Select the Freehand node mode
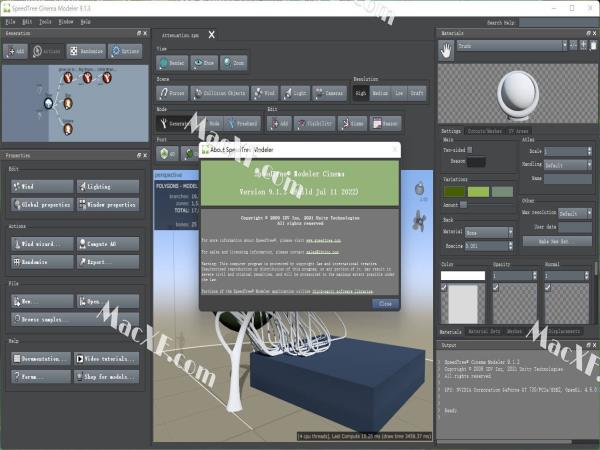 pos(242,124)
